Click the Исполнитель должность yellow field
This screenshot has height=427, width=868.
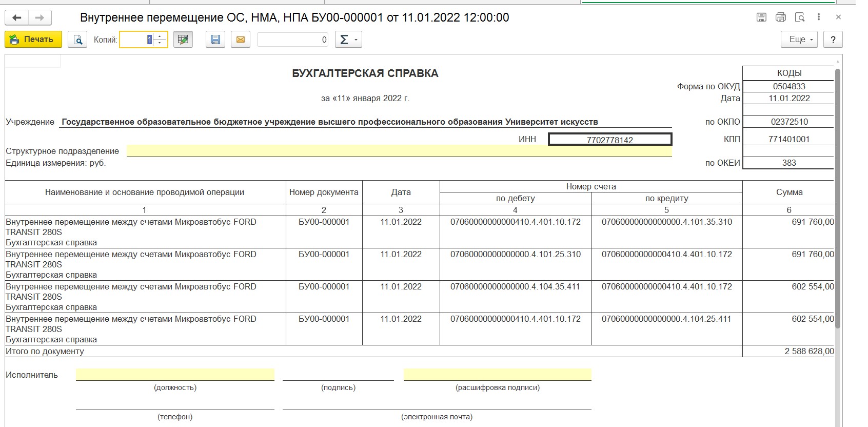pyautogui.click(x=175, y=374)
